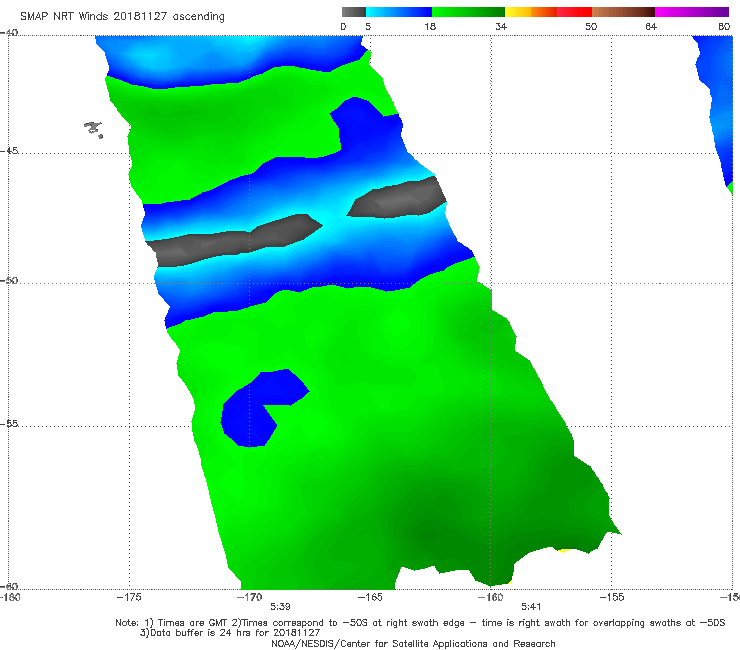
Task: Click the longitude label "-180"
Action: 10,597
